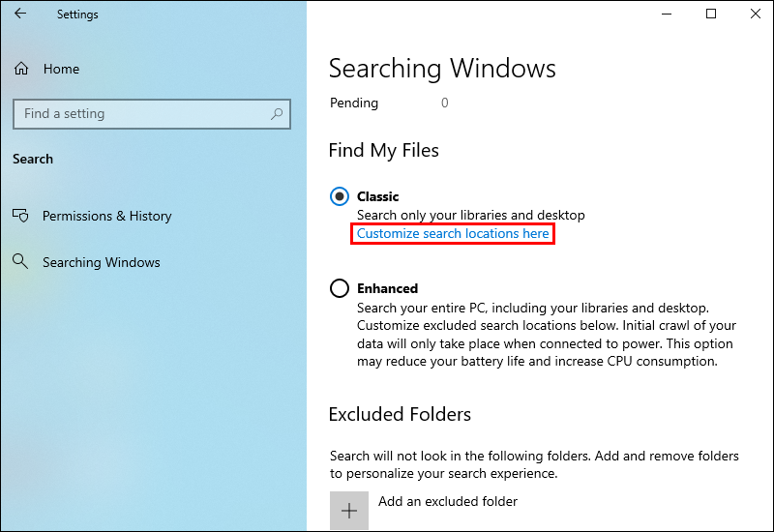Image resolution: width=774 pixels, height=532 pixels.
Task: Minimize the Settings window
Action: point(667,15)
